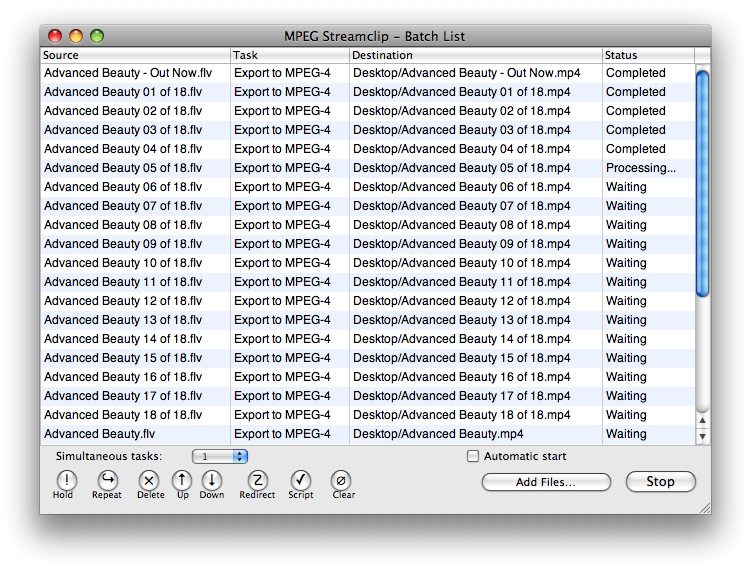Click destination Desktop/Advanced Beauty - Out Now.mp4

coord(467,73)
